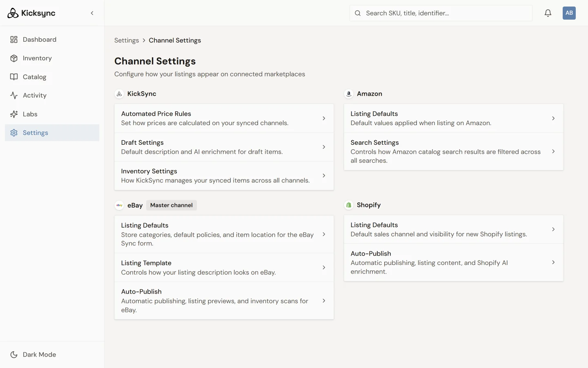Click the Shopify section logo icon
This screenshot has height=368, width=588.
(349, 205)
